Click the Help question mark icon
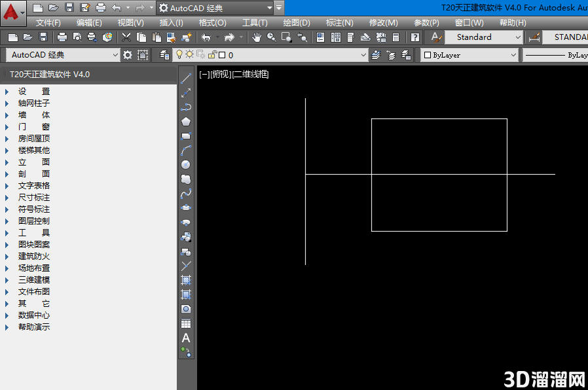 coord(414,37)
